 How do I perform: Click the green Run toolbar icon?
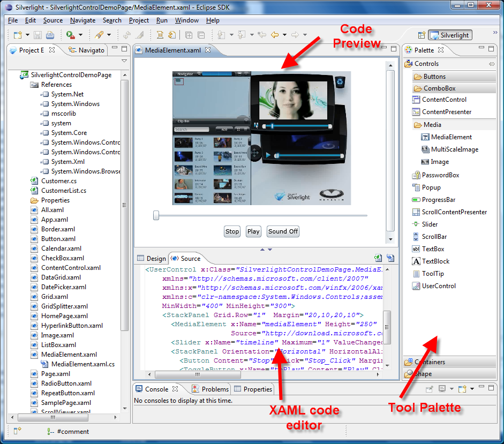70,35
